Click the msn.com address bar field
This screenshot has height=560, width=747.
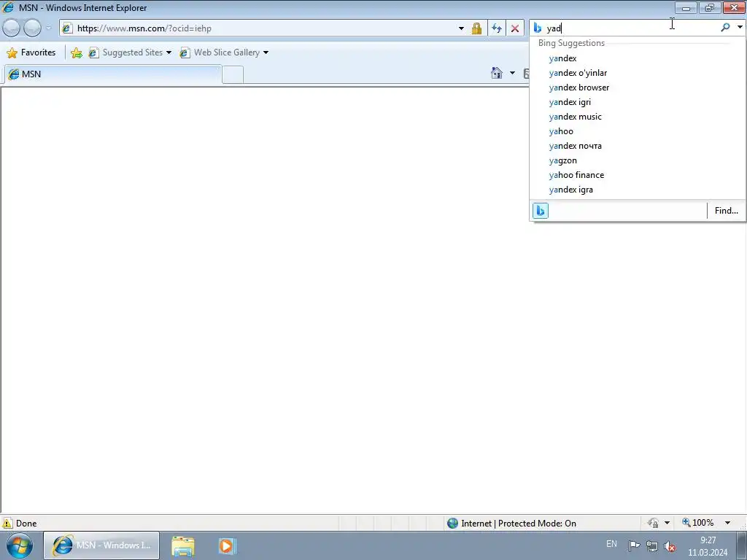[x=264, y=28]
